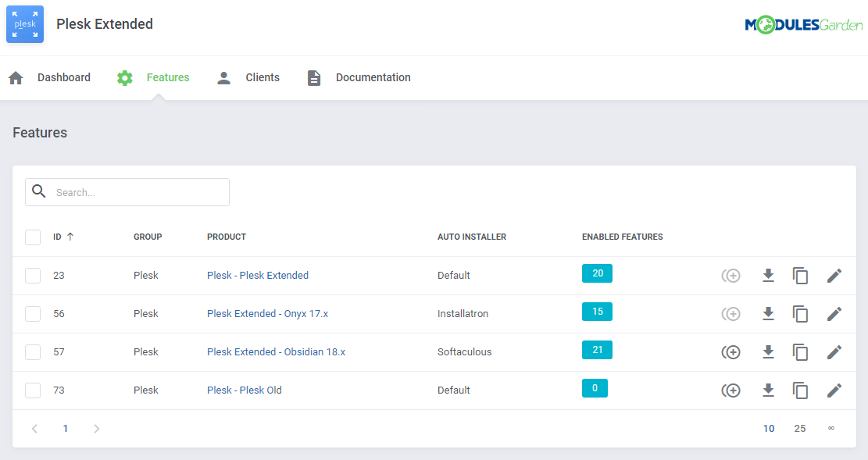Image resolution: width=868 pixels, height=460 pixels.
Task: Check the box for row ID 73
Action: [33, 390]
